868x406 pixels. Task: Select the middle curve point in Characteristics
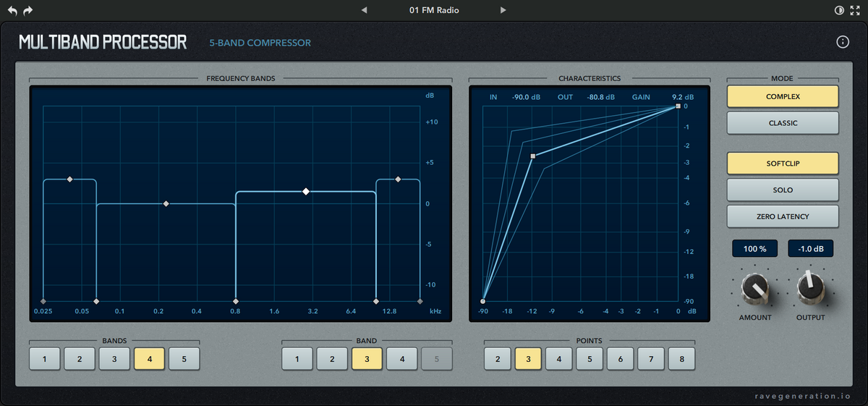pos(533,156)
